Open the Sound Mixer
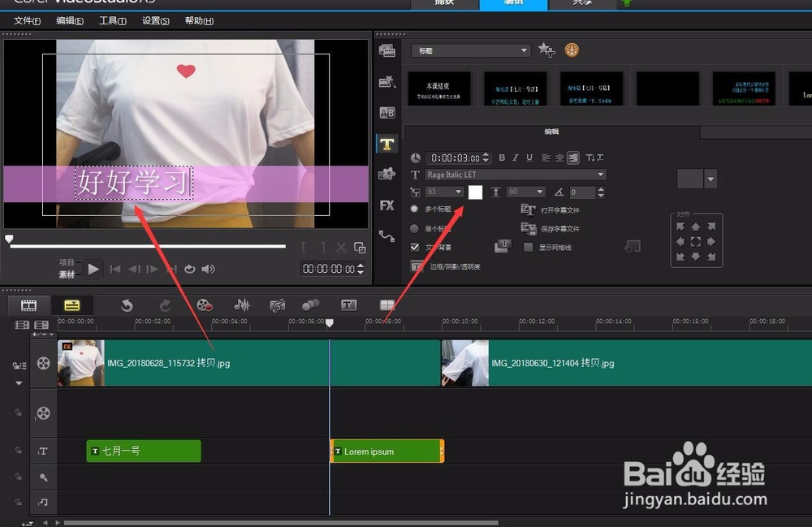This screenshot has height=527, width=812. tap(242, 305)
